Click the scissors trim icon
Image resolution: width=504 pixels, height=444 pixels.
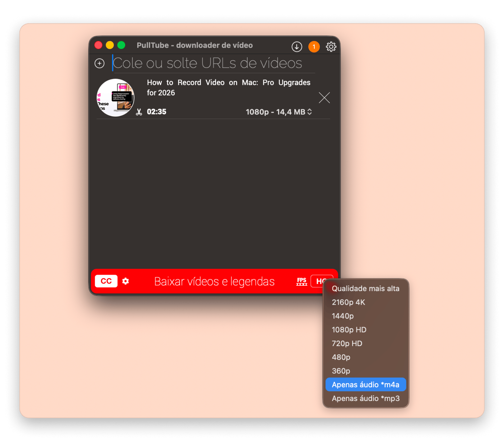tap(139, 112)
